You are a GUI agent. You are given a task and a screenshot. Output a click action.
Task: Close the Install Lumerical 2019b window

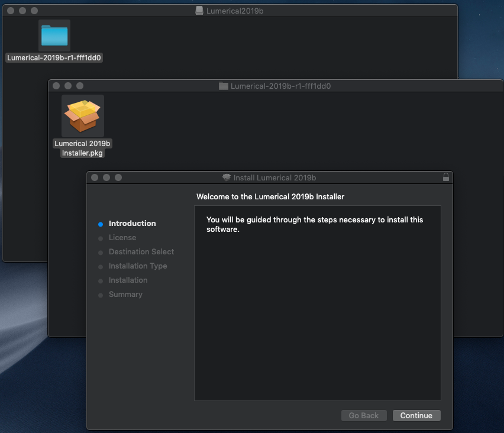(95, 177)
